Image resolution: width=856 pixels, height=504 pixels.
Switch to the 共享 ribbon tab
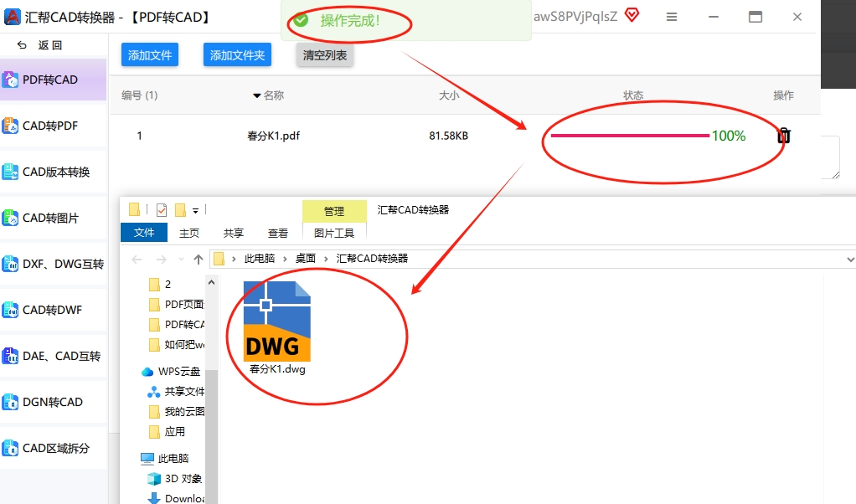(234, 233)
